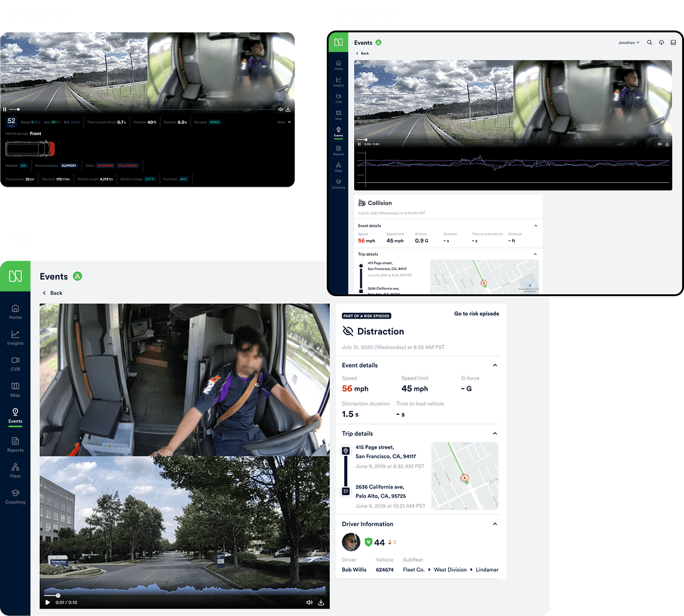The height and width of the screenshot is (616, 684).
Task: Click Go to risk episode link
Action: click(x=476, y=314)
